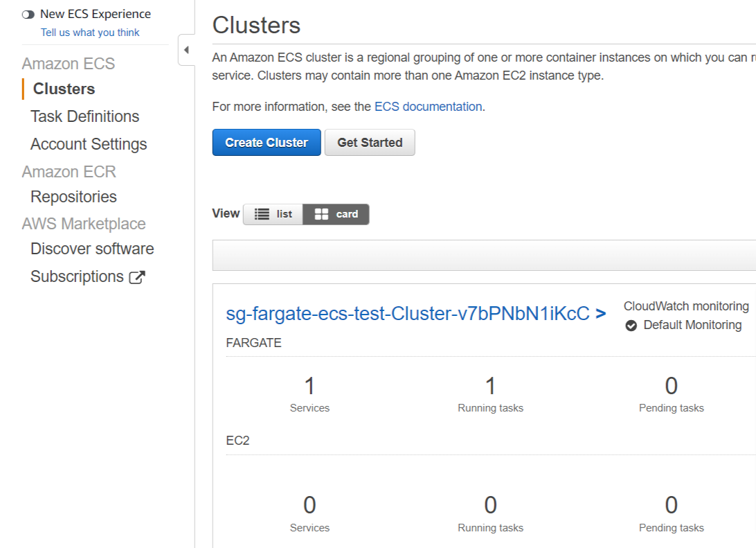The height and width of the screenshot is (548, 756).
Task: Click the CloudWatch monitoring label
Action: [x=686, y=306]
